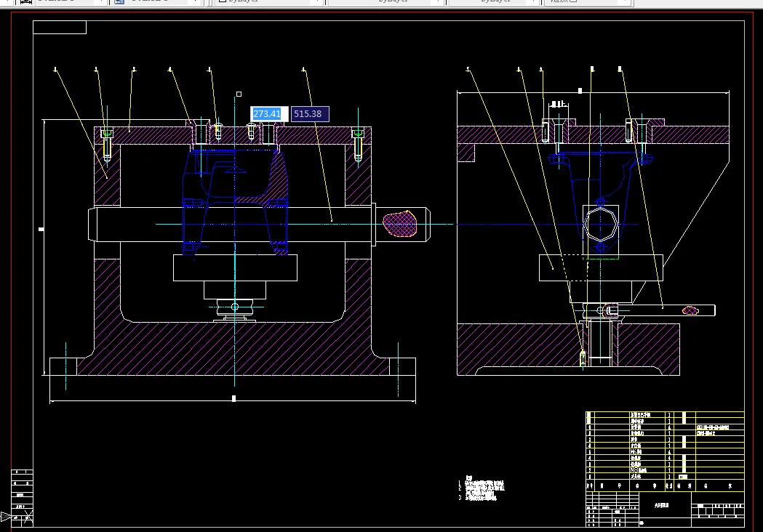The height and width of the screenshot is (532, 763).
Task: Select the blue workpiece outline in the front view
Action: [235, 201]
